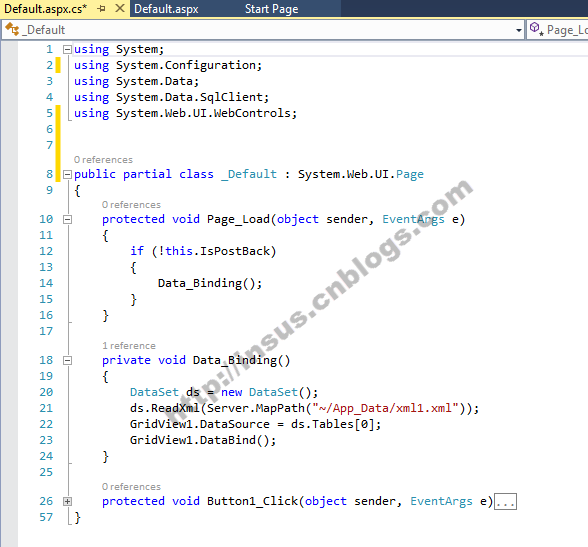Select the Default.aspx.cs* tab
This screenshot has height=547, width=588.
pyautogui.click(x=45, y=9)
